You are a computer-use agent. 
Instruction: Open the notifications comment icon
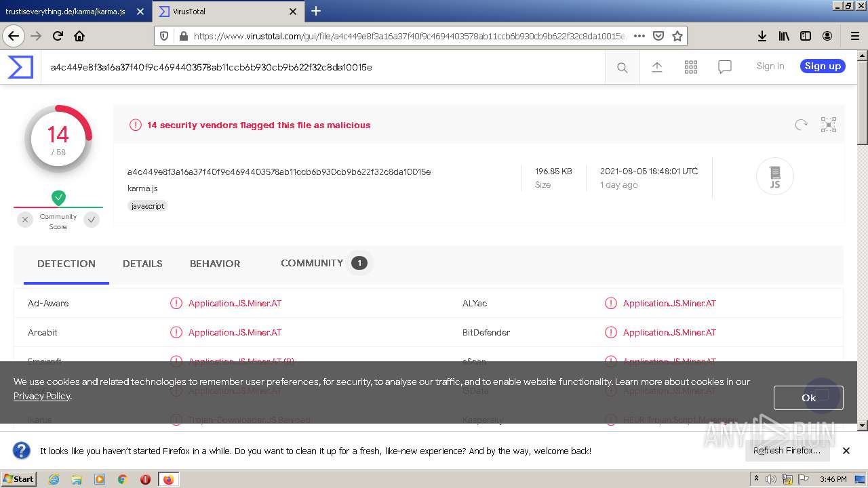pyautogui.click(x=725, y=66)
